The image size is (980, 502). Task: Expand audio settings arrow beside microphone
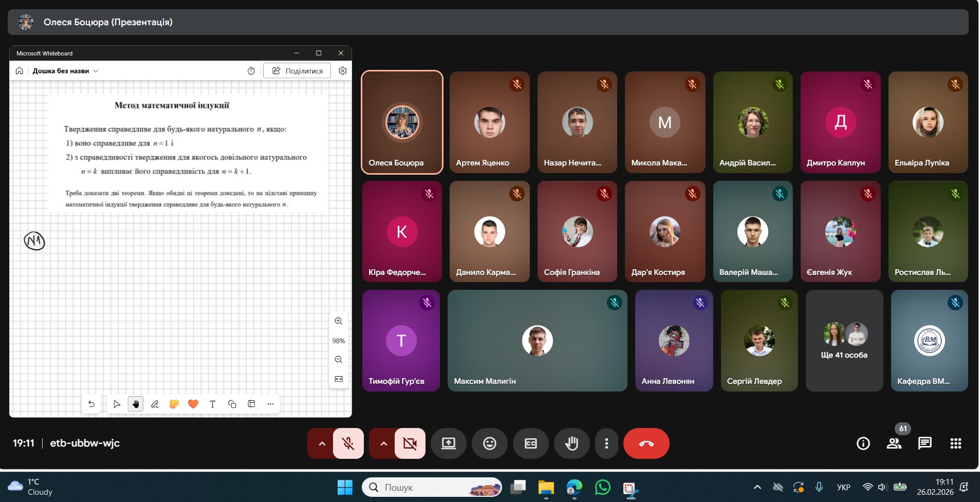point(322,443)
